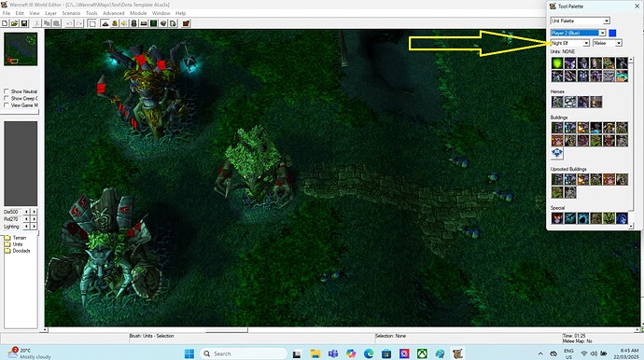Open the Terrain palette mountain icon
The height and width of the screenshot is (360, 644).
(105, 23)
